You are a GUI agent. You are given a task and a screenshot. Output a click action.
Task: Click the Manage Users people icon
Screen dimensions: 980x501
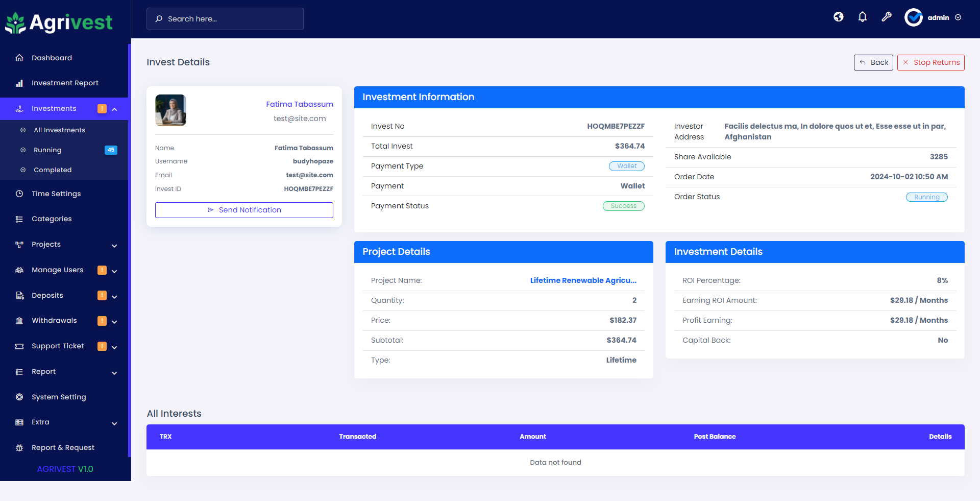pyautogui.click(x=19, y=270)
